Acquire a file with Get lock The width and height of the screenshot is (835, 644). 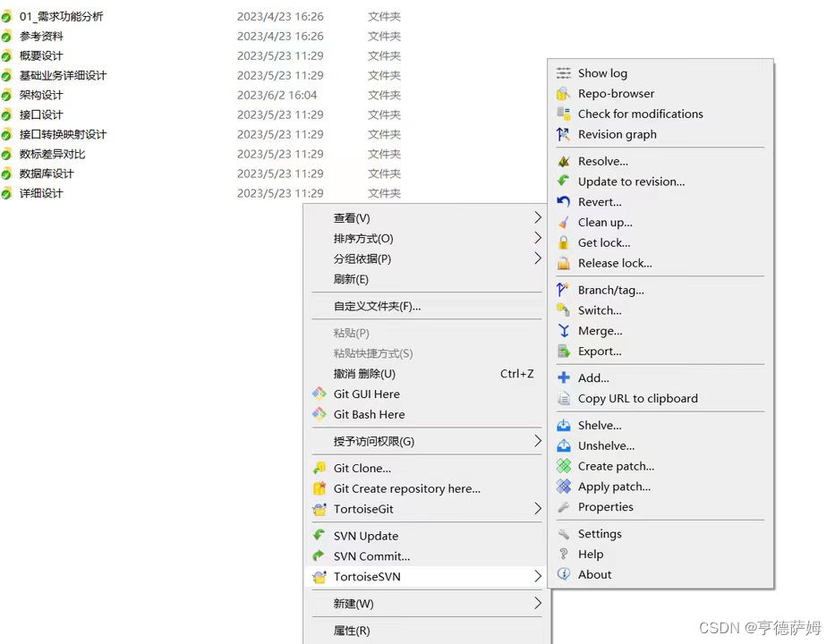tap(603, 242)
